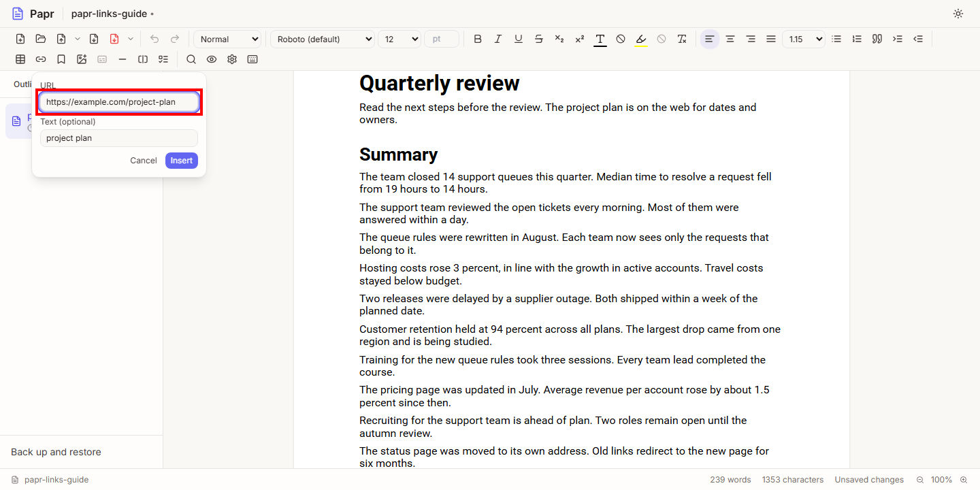Insert a checklist from the toolbar
The height and width of the screenshot is (490, 980).
click(163, 59)
